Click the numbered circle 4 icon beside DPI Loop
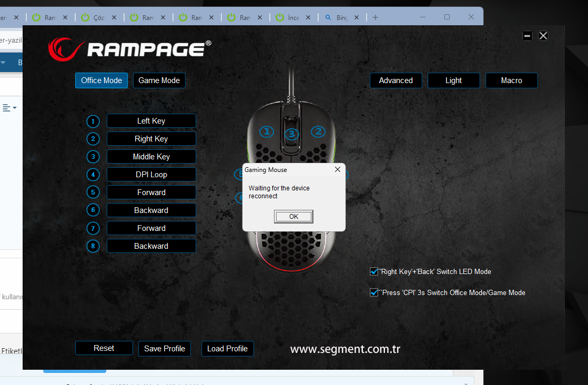The width and height of the screenshot is (588, 385). click(93, 175)
